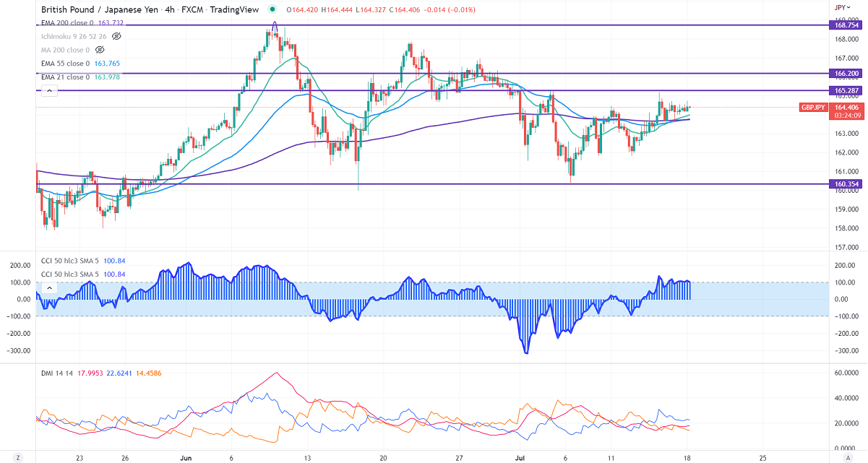The image size is (868, 463).
Task: Collapse the main chart indicator legend
Action: tap(48, 91)
